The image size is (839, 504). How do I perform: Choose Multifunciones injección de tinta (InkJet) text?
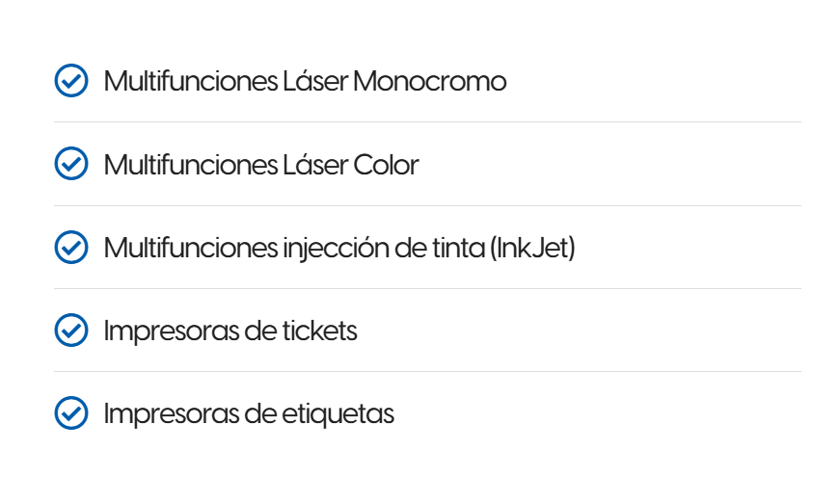pyautogui.click(x=338, y=248)
